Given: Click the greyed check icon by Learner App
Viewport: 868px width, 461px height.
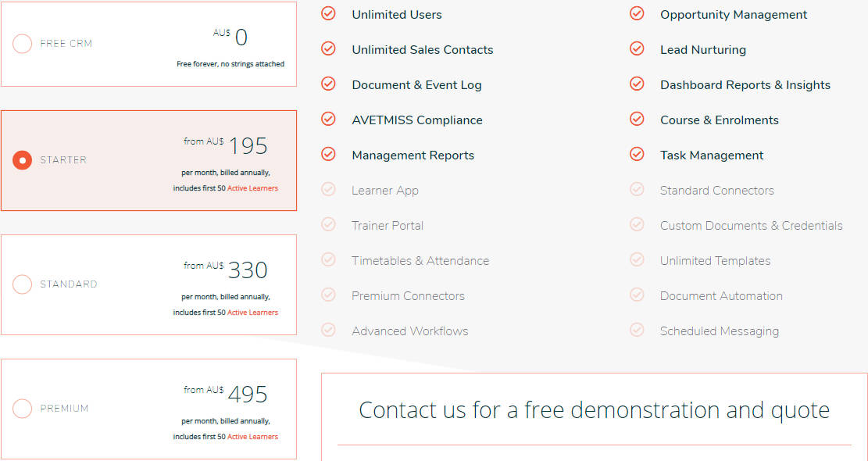Looking at the screenshot, I should (327, 189).
